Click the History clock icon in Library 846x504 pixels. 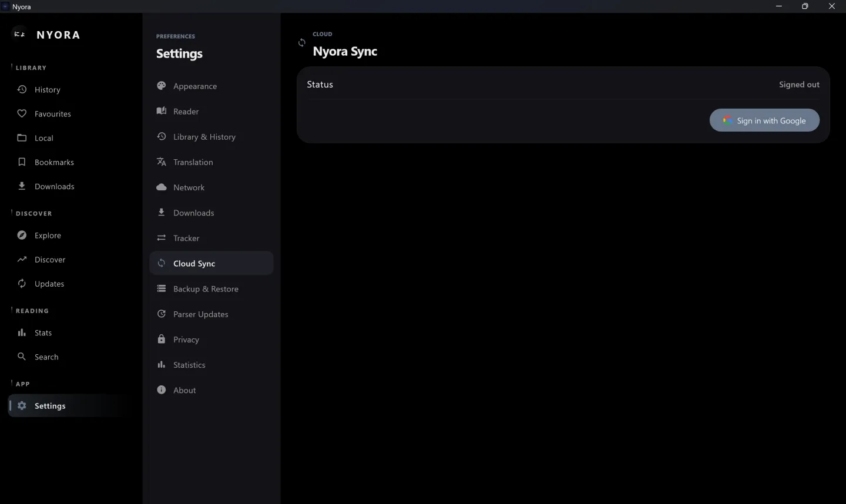pos(22,89)
